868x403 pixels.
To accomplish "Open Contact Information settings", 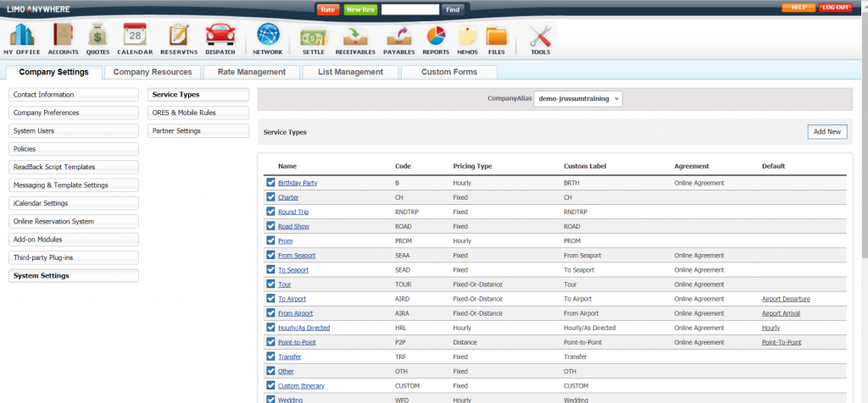I will point(74,95).
